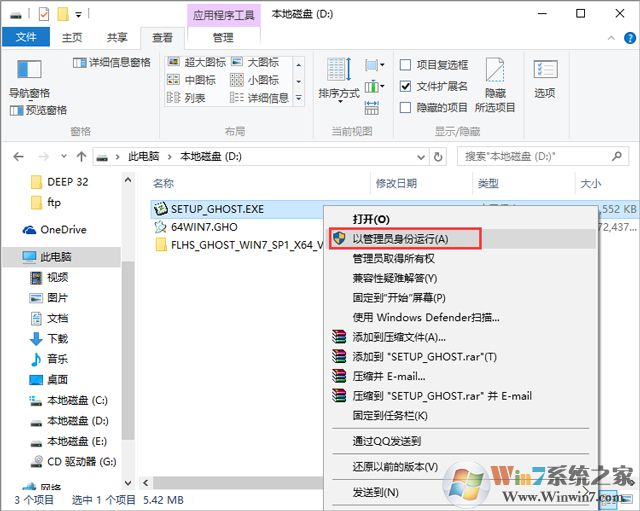This screenshot has width=640, height=511.
Task: Switch to the 查看 tab
Action: pos(162,38)
